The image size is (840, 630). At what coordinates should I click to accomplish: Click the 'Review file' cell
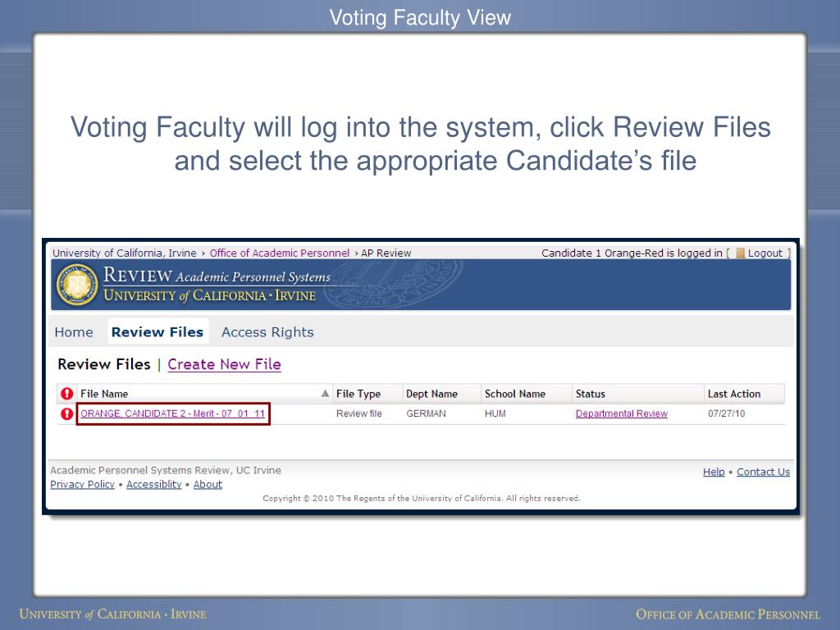pos(359,413)
